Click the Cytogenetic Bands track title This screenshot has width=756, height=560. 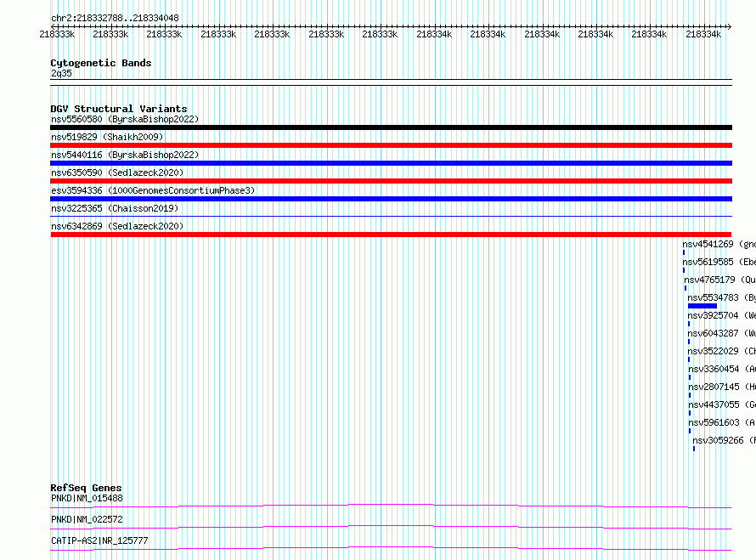tap(101, 63)
